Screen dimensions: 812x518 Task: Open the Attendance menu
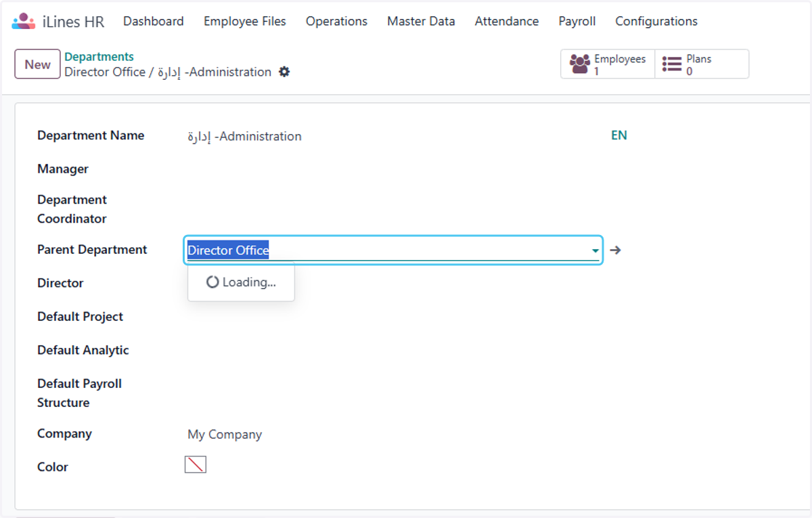coord(507,21)
